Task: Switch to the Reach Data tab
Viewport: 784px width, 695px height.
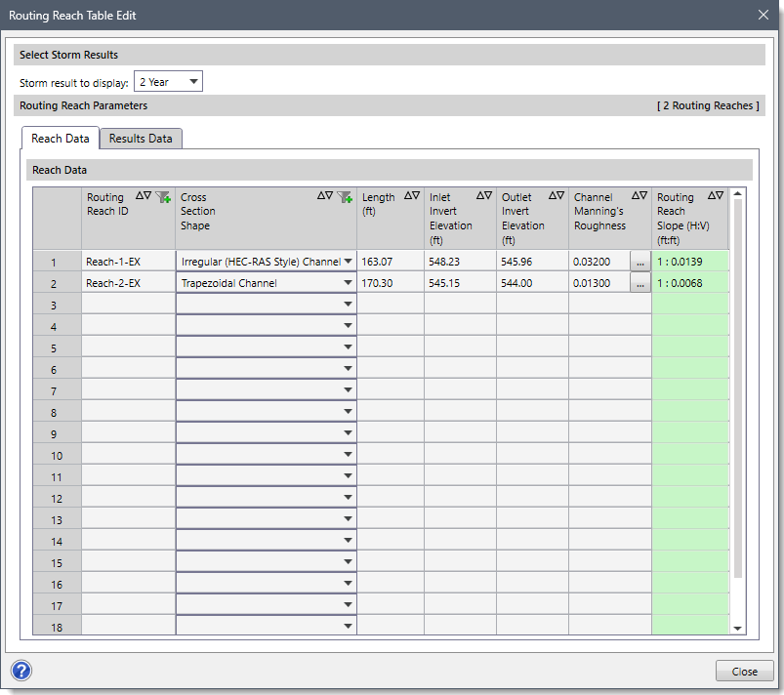Action: point(60,139)
